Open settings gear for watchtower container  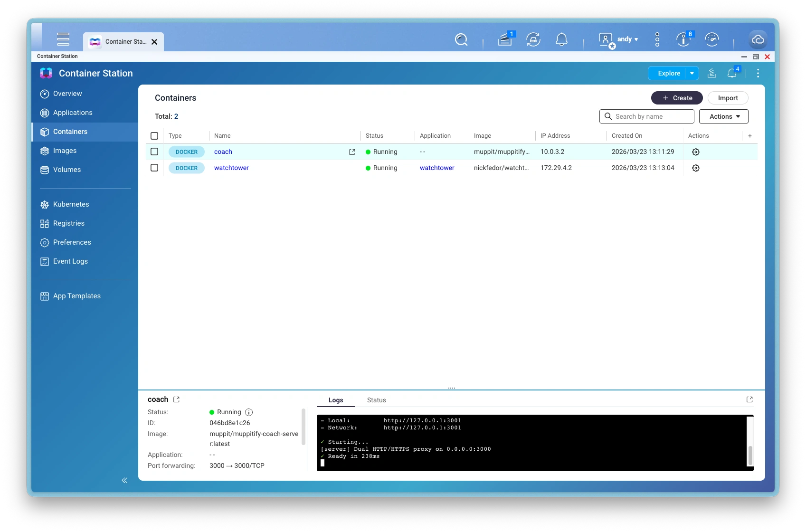(x=695, y=168)
